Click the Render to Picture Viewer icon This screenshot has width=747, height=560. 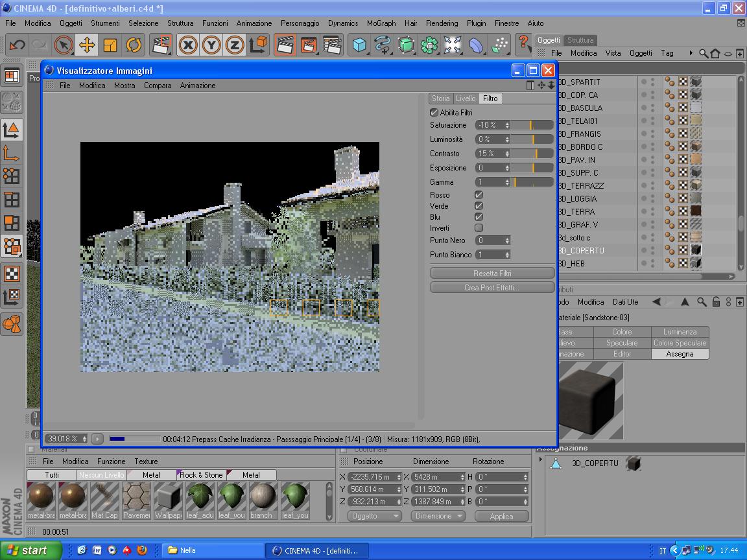point(309,45)
